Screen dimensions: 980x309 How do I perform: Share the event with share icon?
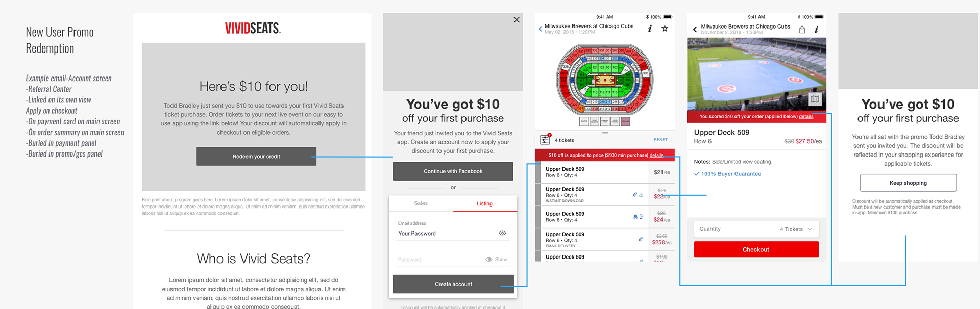(802, 30)
